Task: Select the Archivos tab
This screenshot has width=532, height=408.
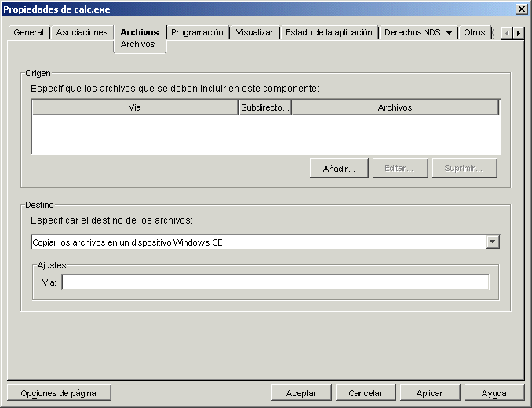Action: coord(140,32)
